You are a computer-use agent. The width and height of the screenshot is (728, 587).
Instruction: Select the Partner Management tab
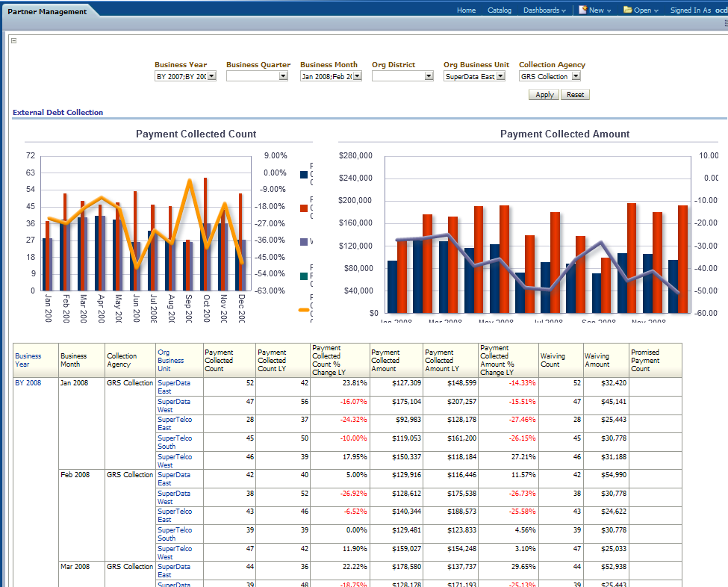[x=47, y=11]
